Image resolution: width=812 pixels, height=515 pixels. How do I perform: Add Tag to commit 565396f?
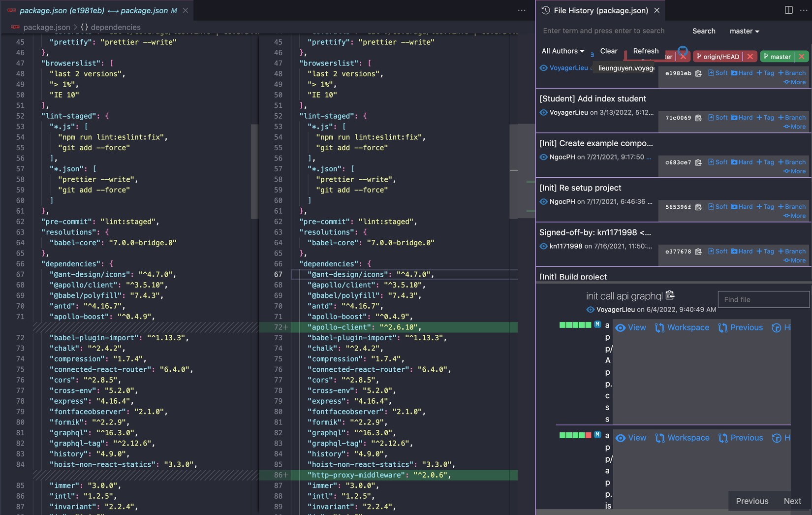[765, 207]
